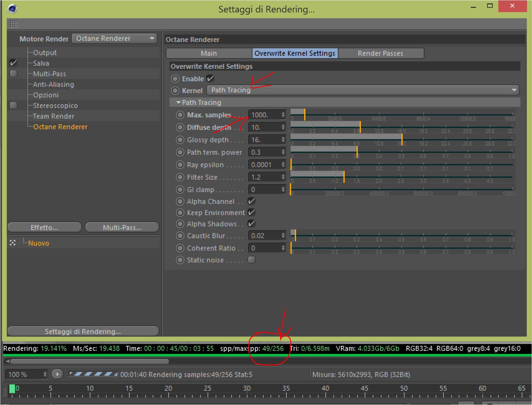
Task: Click the Max. samples stepper arrows
Action: coord(283,115)
